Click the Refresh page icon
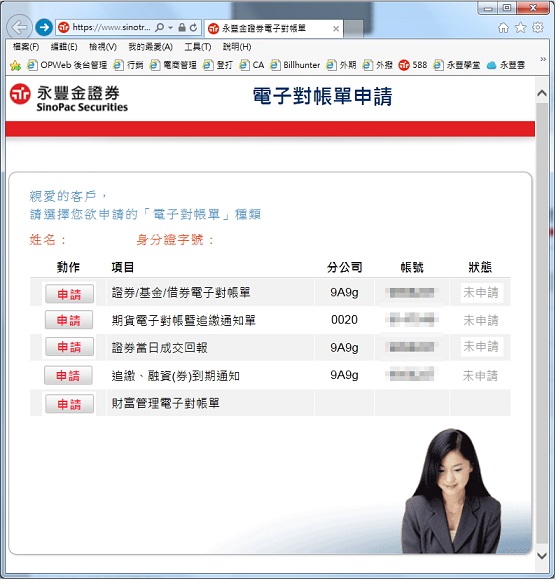 coord(193,27)
